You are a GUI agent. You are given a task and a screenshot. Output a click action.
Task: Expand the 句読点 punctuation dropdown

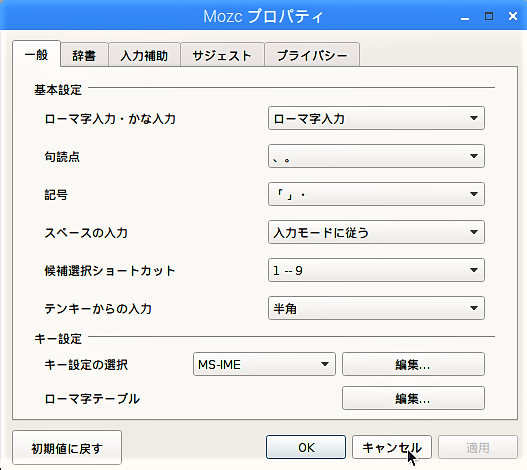tap(376, 156)
